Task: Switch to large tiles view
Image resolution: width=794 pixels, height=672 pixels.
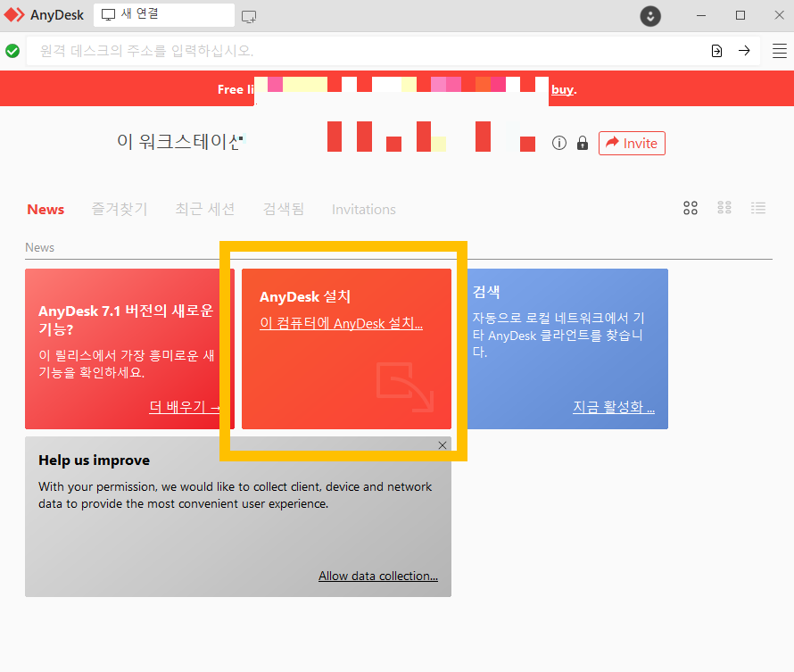Action: point(691,208)
